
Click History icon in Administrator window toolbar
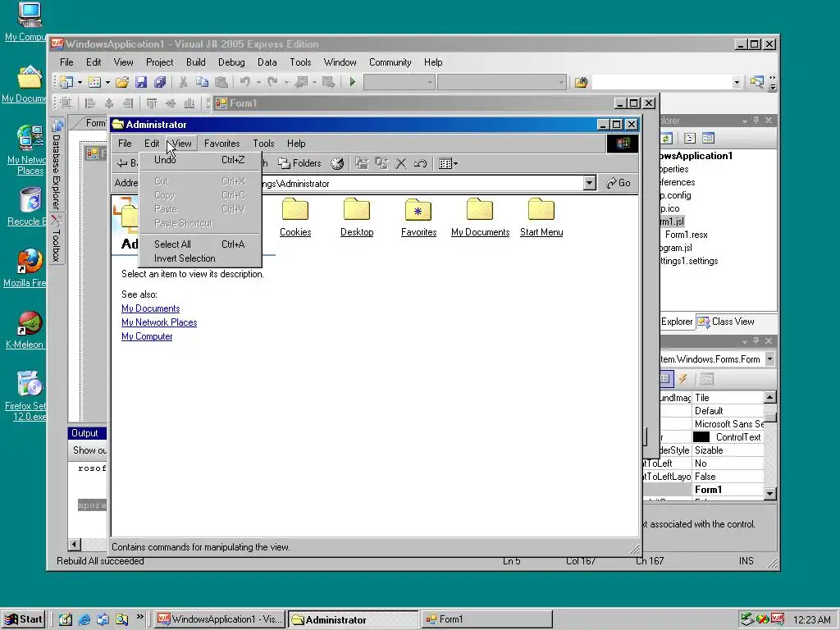(337, 163)
